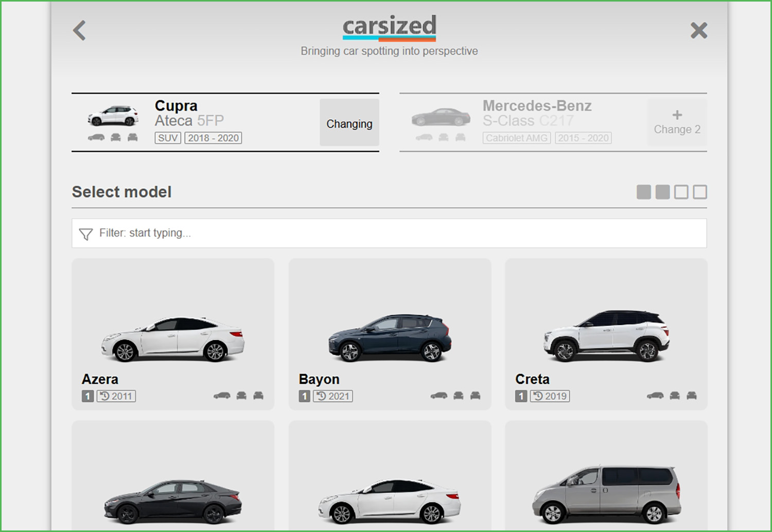Click front view icon under Mercedes S-Class
The width and height of the screenshot is (772, 532).
[x=444, y=137]
